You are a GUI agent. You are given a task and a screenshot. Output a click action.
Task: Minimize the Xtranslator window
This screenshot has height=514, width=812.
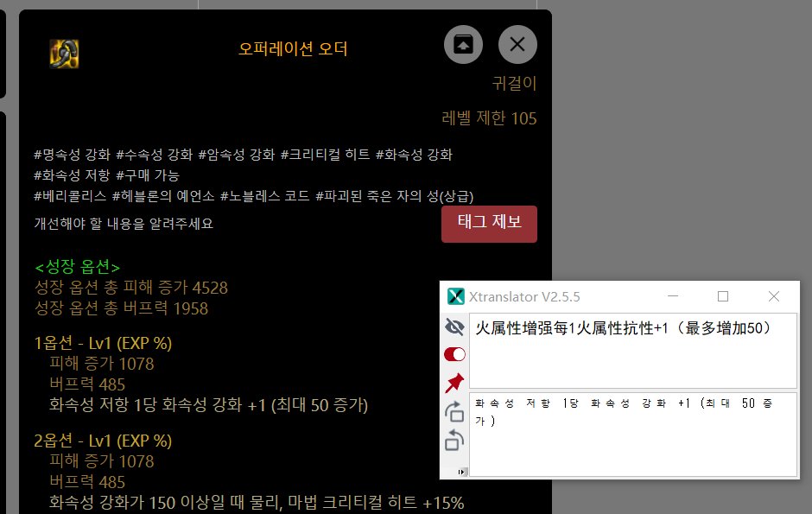coord(673,296)
